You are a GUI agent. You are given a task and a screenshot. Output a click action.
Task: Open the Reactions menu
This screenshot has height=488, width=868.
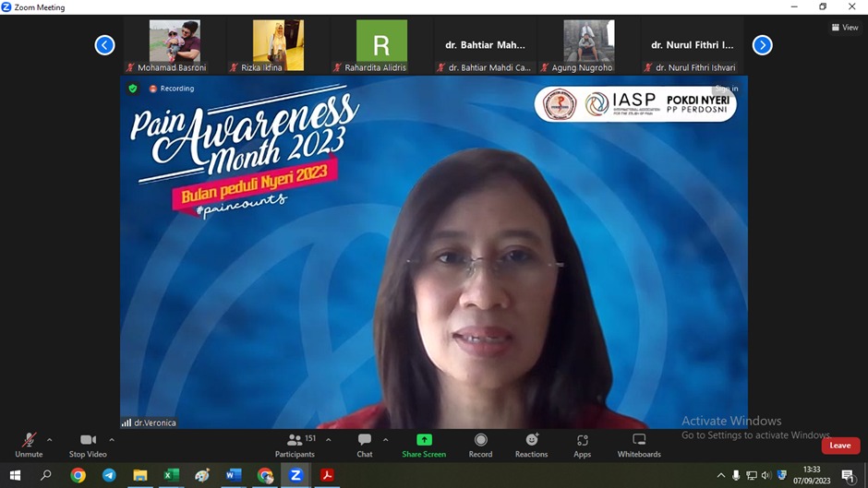pyautogui.click(x=531, y=444)
